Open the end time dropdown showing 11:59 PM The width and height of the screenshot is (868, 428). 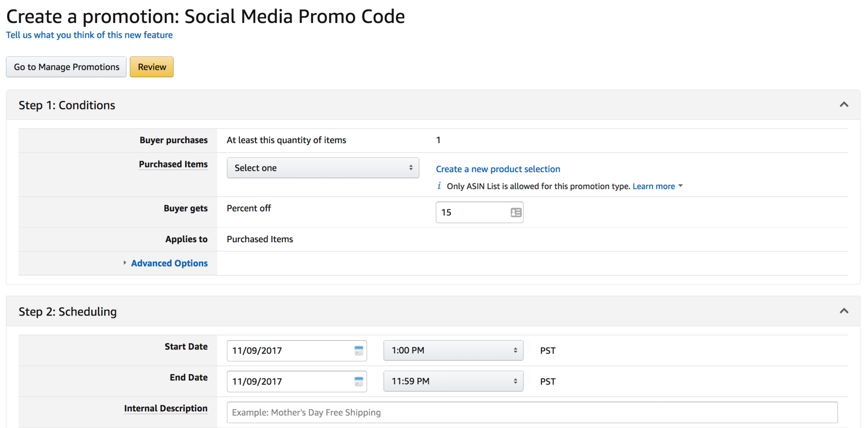click(x=453, y=381)
